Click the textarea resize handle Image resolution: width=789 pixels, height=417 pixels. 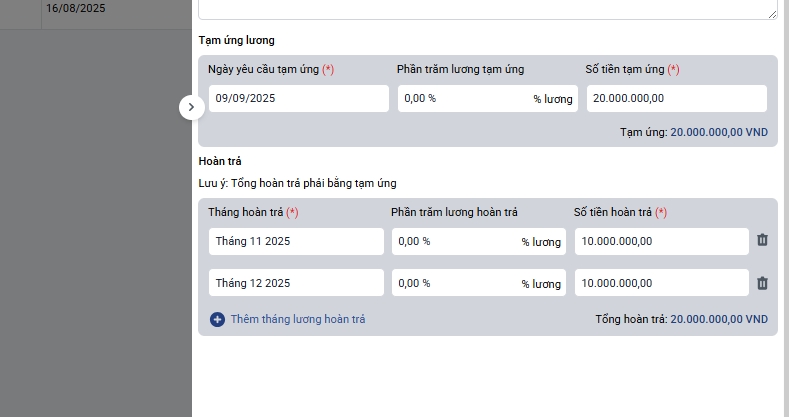[x=772, y=15]
